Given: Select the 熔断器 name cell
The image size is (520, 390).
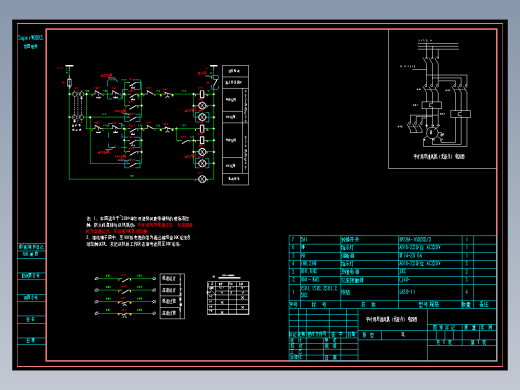Looking at the screenshot, I should point(369,256).
